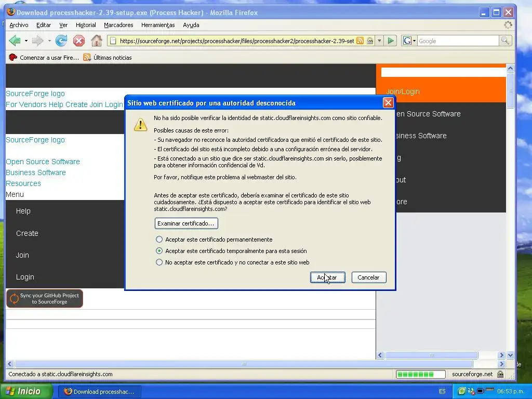532x399 pixels.
Task: Click in the URL address field
Action: 236,41
